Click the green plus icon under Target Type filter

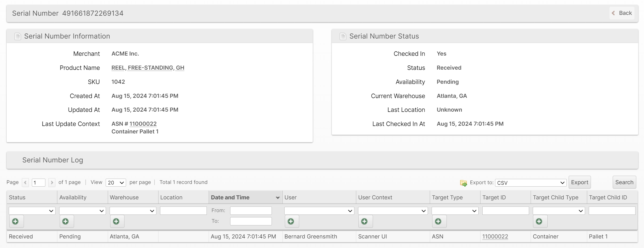click(x=439, y=221)
